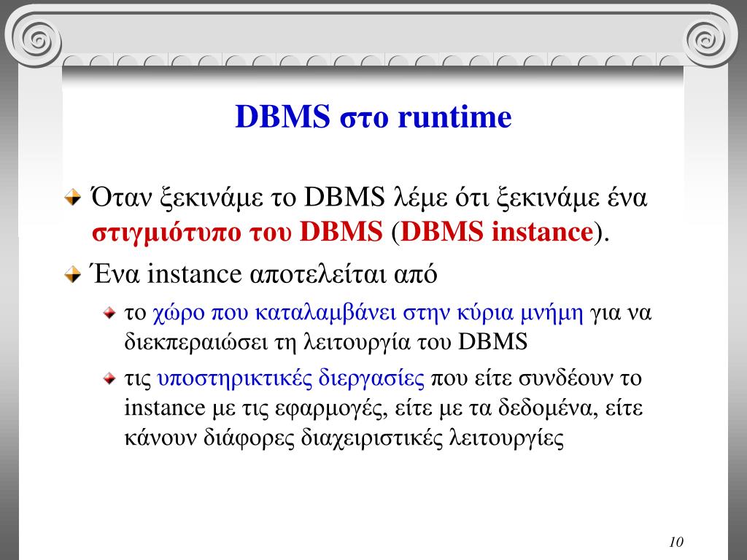Click the line "Ένα instance αποτελείται από"
Image resolution: width=747 pixels, height=560 pixels.
click(264, 274)
